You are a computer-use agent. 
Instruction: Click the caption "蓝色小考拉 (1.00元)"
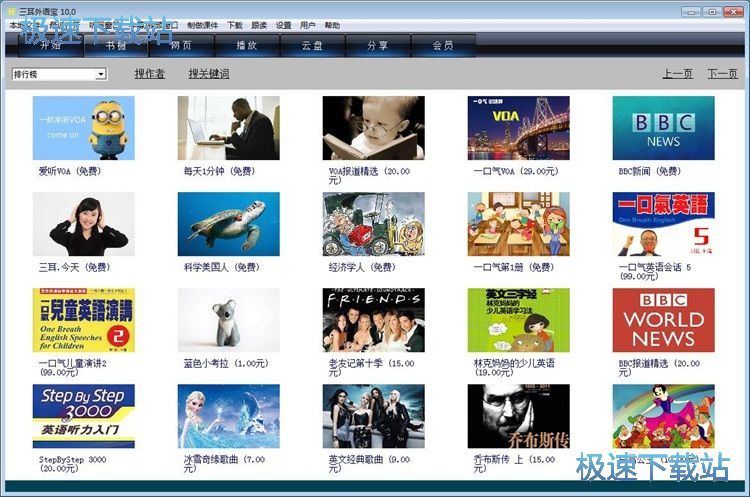[226, 364]
